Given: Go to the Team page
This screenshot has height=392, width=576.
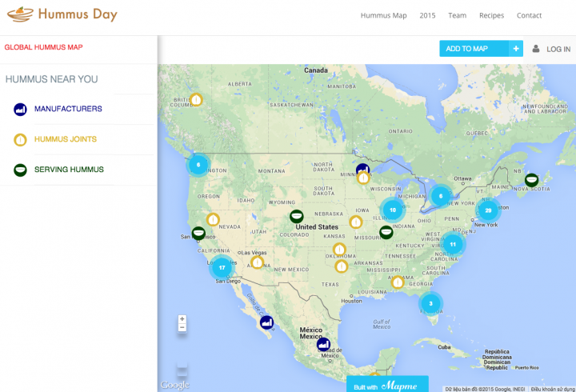Looking at the screenshot, I should coord(457,15).
